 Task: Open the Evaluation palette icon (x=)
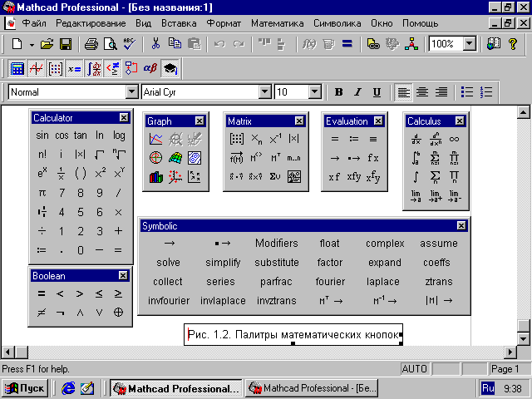pos(74,69)
